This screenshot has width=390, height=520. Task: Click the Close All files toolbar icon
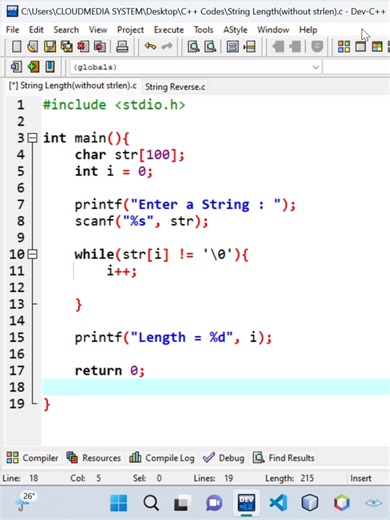(100, 46)
